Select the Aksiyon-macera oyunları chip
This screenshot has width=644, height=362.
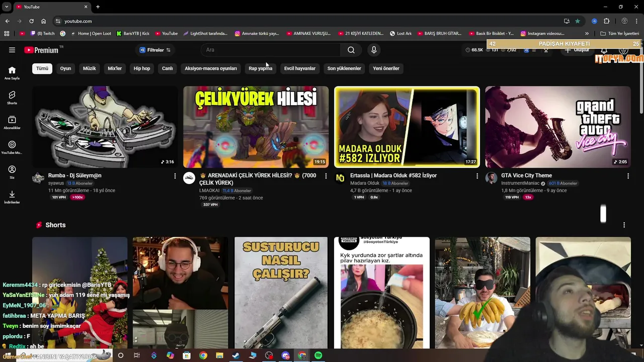coord(211,68)
